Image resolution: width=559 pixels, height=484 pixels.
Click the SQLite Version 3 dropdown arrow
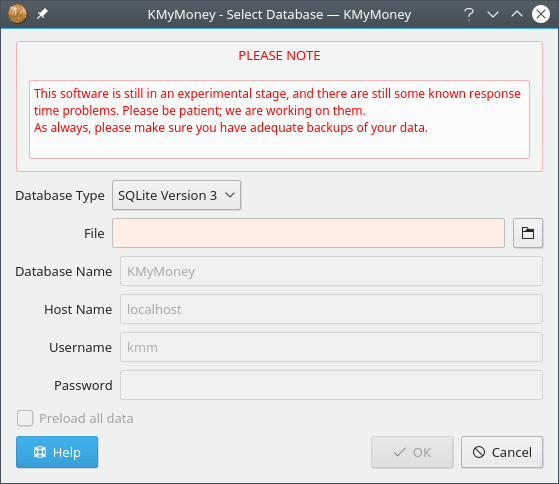pos(230,195)
